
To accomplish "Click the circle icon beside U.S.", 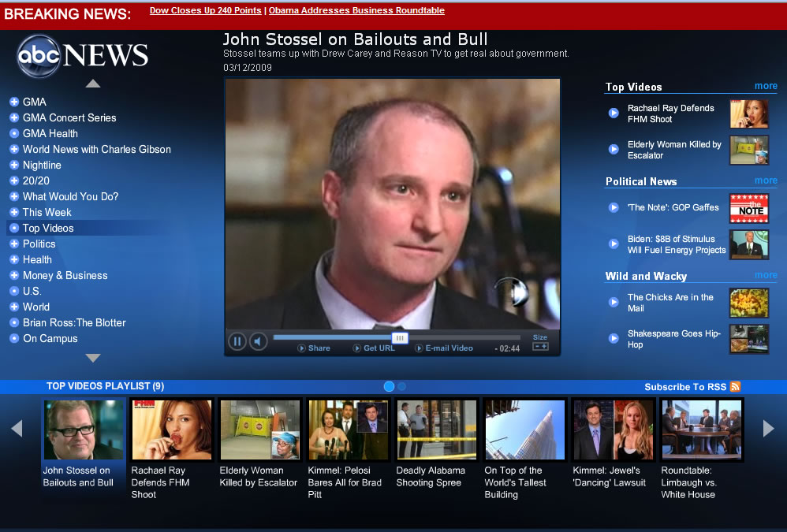I will tap(14, 292).
